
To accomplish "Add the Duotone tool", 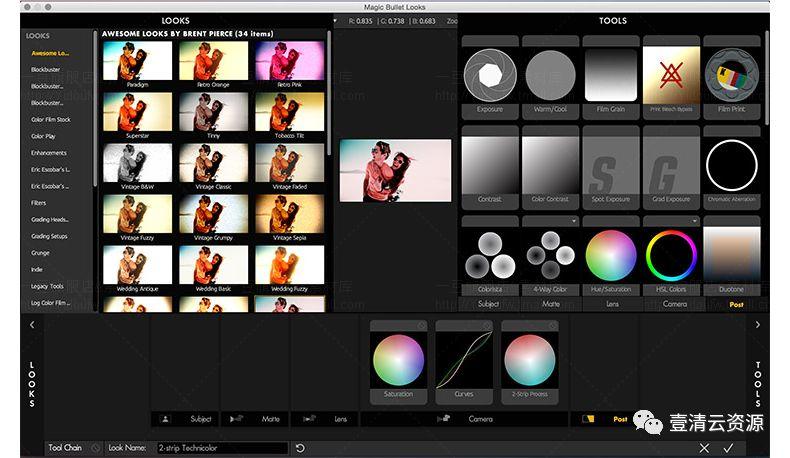I will click(732, 256).
